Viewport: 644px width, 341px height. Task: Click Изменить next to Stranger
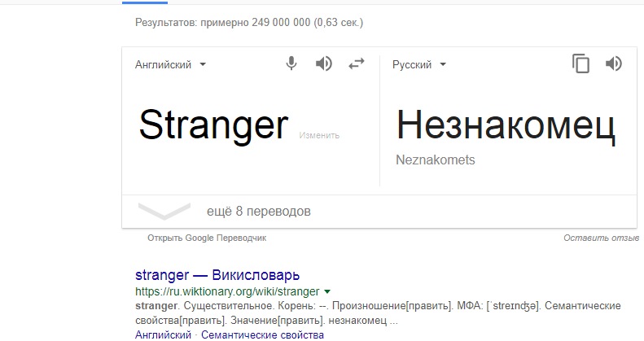(x=319, y=135)
